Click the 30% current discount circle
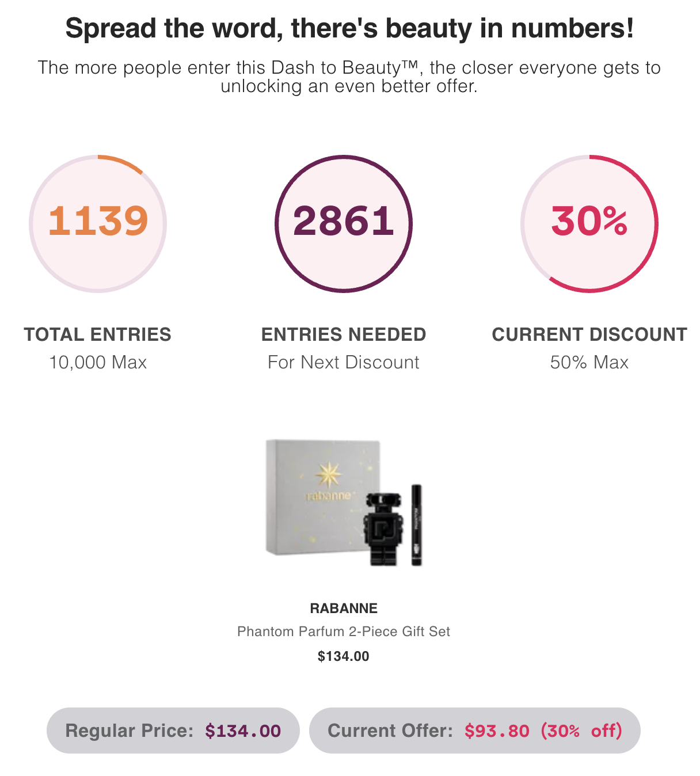Viewport: 700px width, 776px height. click(589, 223)
